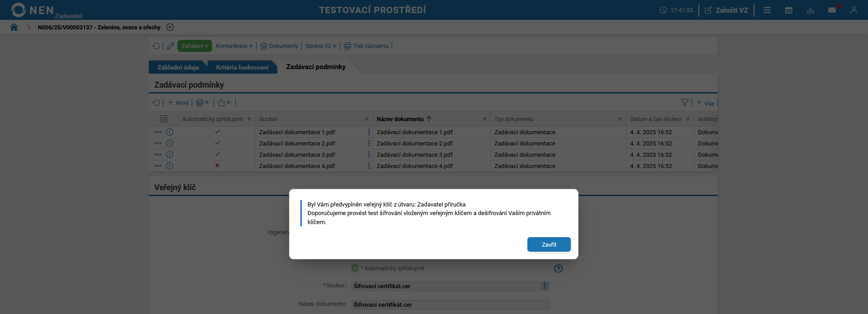Select the Zadávací podmínky tab
The height and width of the screenshot is (314, 868).
[316, 67]
